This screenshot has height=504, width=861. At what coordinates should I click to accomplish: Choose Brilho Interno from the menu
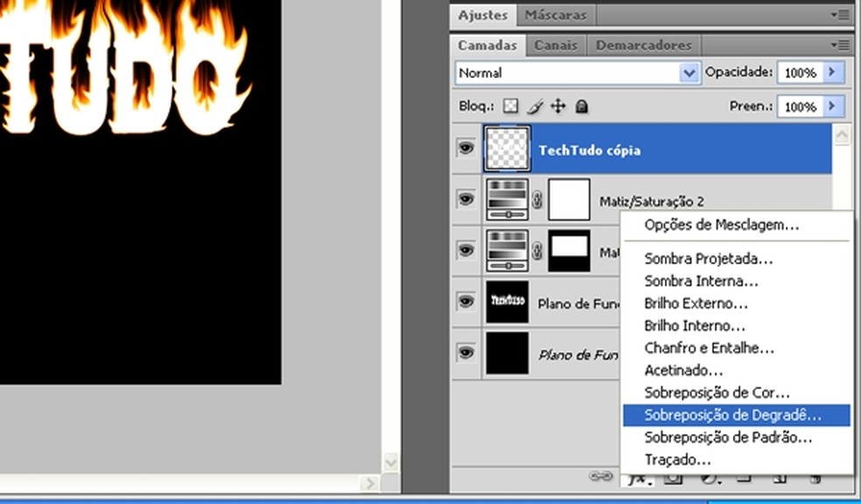(x=737, y=325)
